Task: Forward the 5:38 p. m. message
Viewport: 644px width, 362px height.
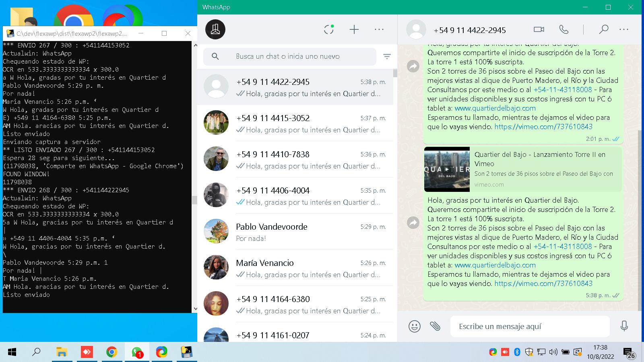Action: click(413, 222)
